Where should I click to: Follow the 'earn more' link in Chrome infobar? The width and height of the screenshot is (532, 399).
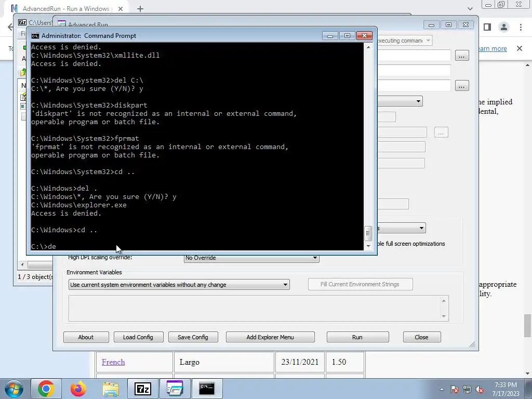(x=493, y=48)
